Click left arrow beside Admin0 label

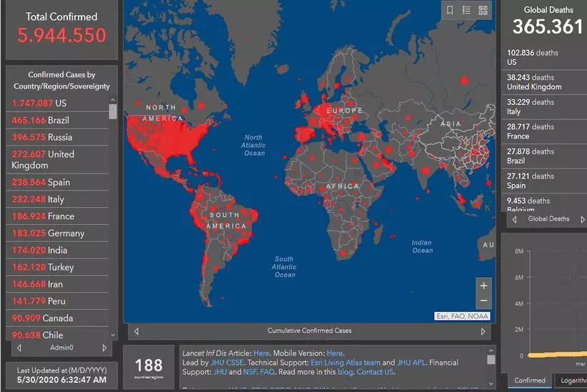click(19, 348)
